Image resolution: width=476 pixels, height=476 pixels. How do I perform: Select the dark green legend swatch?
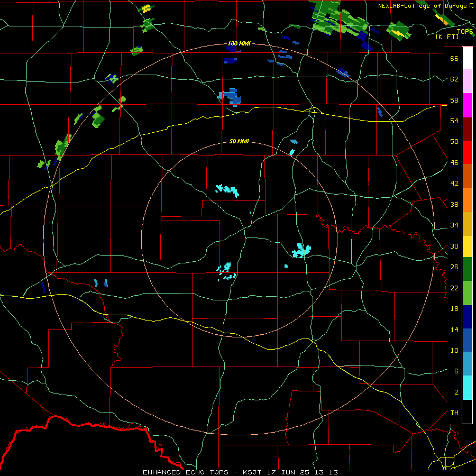[x=467, y=269]
